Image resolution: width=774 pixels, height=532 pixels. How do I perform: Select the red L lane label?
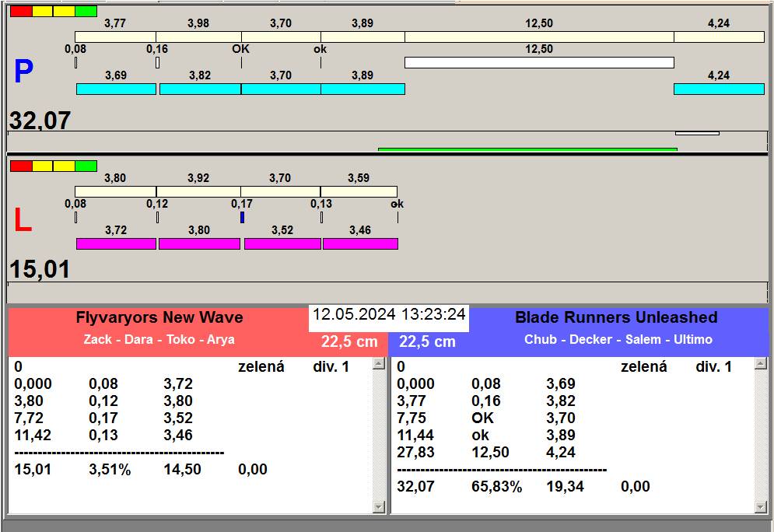pyautogui.click(x=23, y=222)
